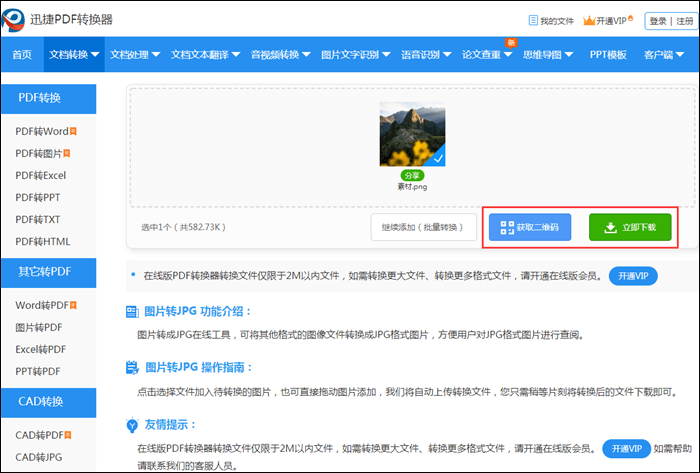This screenshot has width=700, height=473.
Task: Click the 友情提示 lightbulb icon
Action: (132, 425)
